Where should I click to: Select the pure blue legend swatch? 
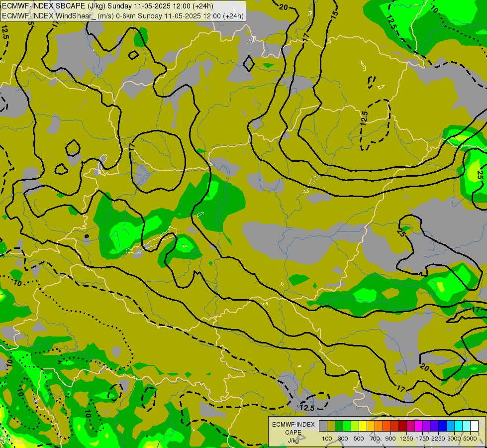click(442, 426)
